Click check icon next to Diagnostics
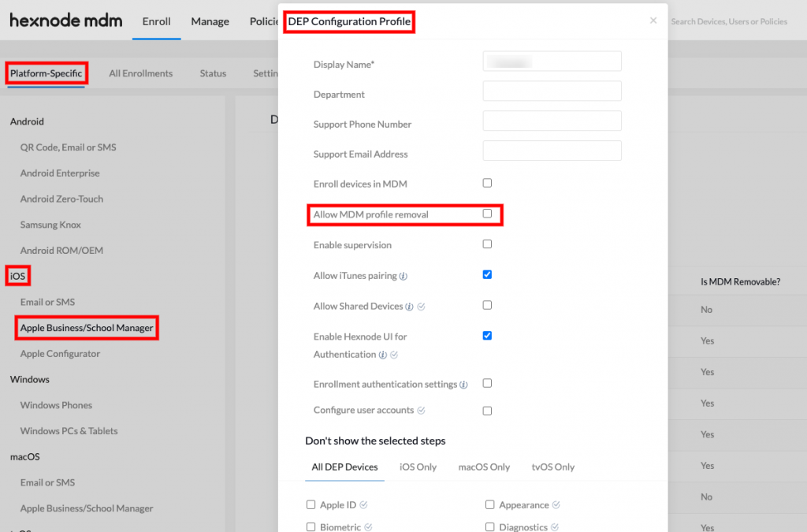This screenshot has width=807, height=532. (554, 527)
